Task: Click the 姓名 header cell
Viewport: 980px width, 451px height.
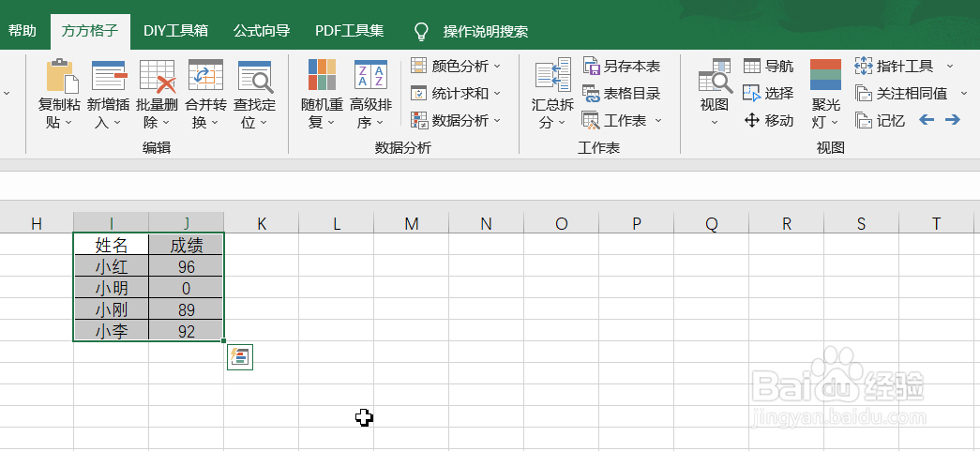Action: point(112,244)
